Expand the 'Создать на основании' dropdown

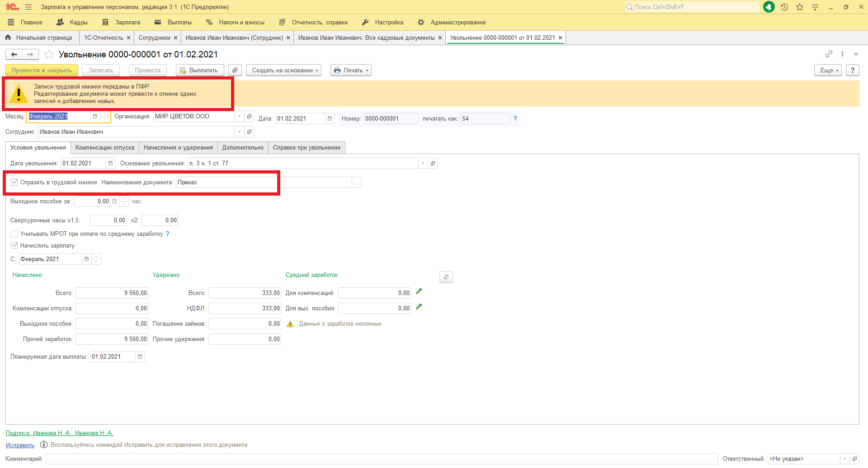tap(283, 70)
